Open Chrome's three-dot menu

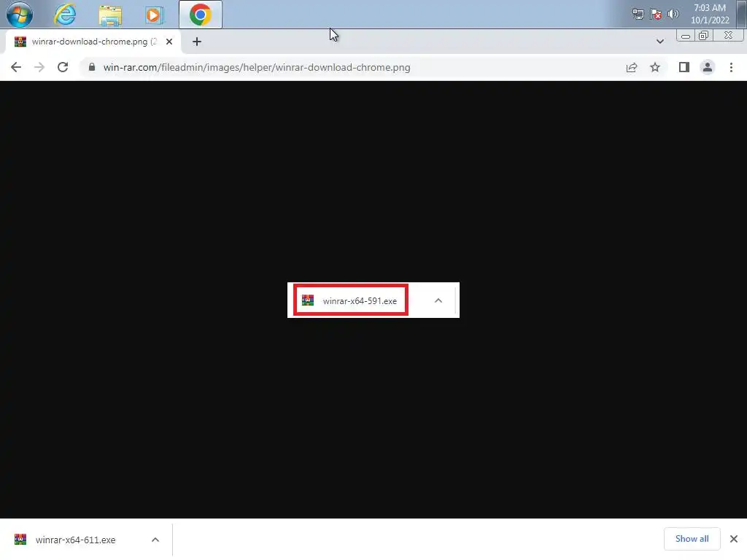pyautogui.click(x=731, y=67)
